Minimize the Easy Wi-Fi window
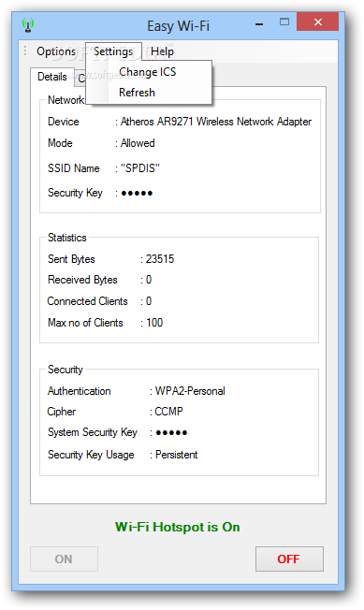Viewport: 364px width, 610px height. click(259, 24)
